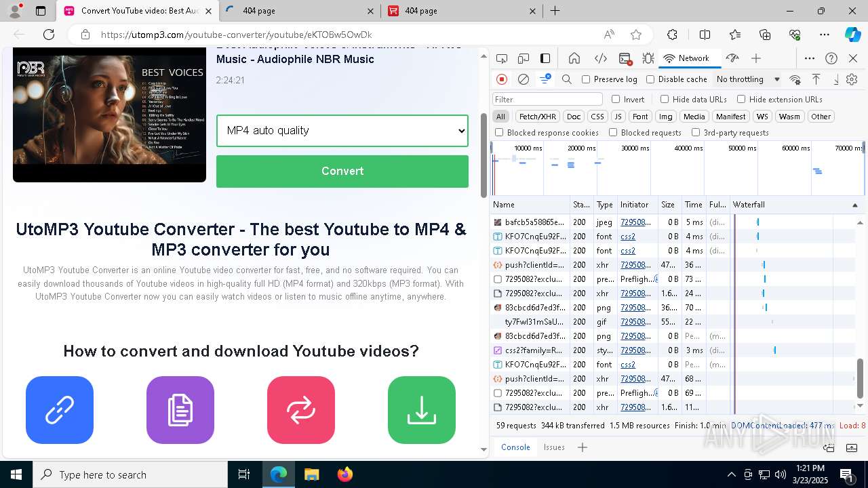
Task: Open DevTools customize ellipsis menu
Action: point(810,58)
